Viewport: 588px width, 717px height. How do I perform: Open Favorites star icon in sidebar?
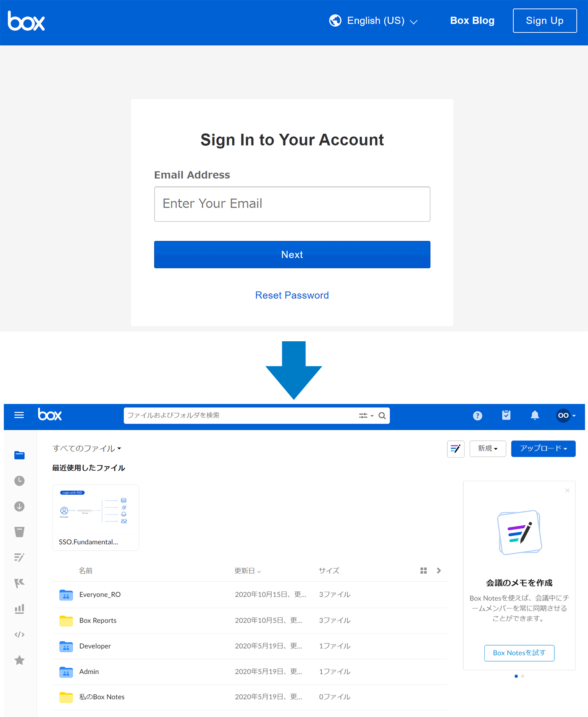tap(19, 660)
